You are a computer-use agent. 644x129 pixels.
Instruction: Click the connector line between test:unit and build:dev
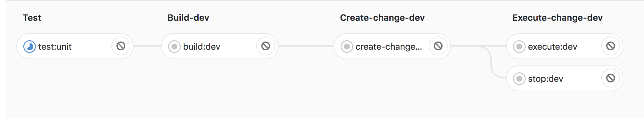point(147,46)
